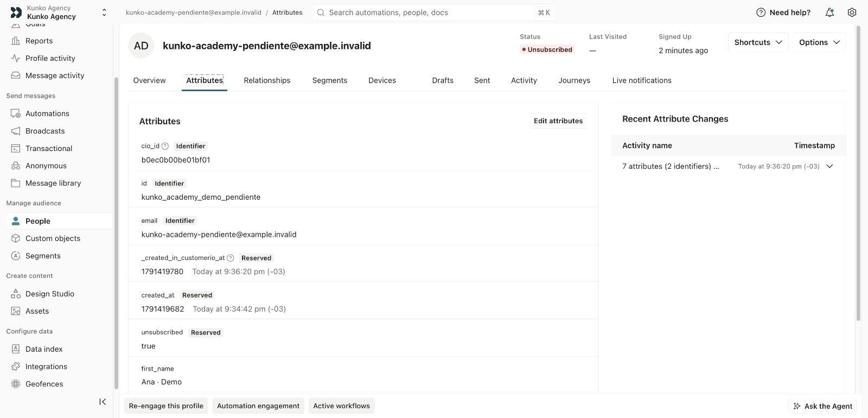Click the Automation engagement button
Viewport: 868px width, 418px height.
tap(258, 406)
